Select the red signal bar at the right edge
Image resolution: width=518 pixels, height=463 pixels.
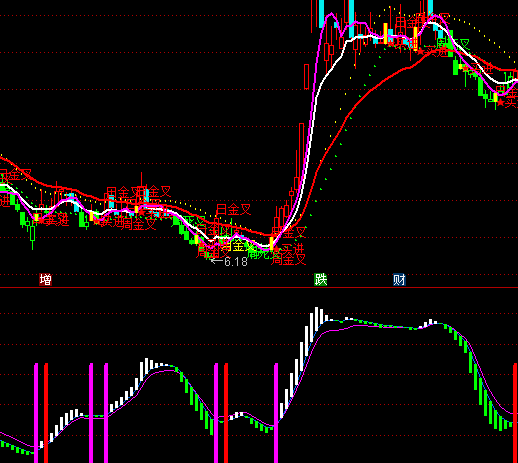[515, 413]
